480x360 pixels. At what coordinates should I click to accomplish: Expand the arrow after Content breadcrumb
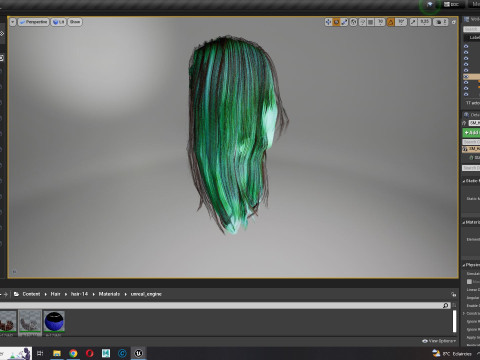coord(45,294)
